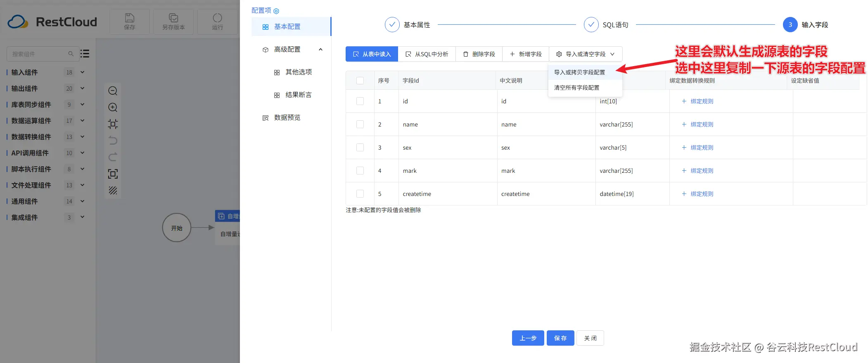The height and width of the screenshot is (363, 868).
Task: Click the 删除字段 button
Action: coord(479,54)
